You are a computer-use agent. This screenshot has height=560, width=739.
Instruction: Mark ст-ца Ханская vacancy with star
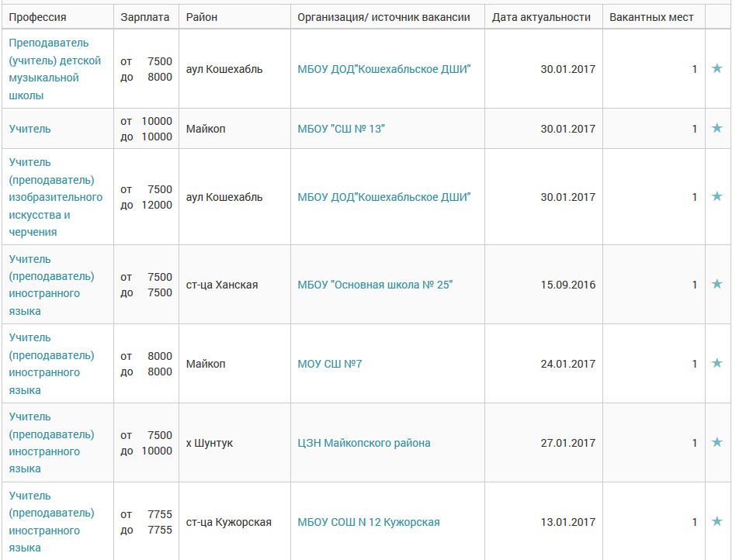(716, 284)
